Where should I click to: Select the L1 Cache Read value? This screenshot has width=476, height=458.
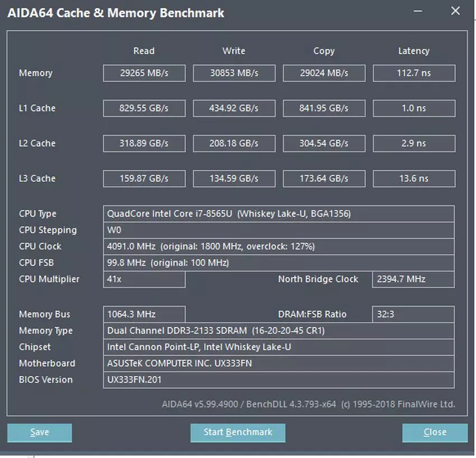pyautogui.click(x=144, y=108)
